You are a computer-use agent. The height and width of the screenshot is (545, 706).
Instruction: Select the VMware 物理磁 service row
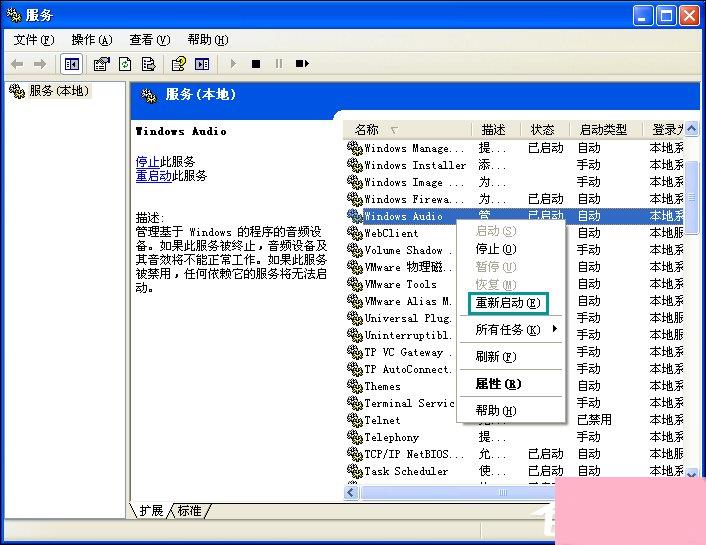[513, 267]
